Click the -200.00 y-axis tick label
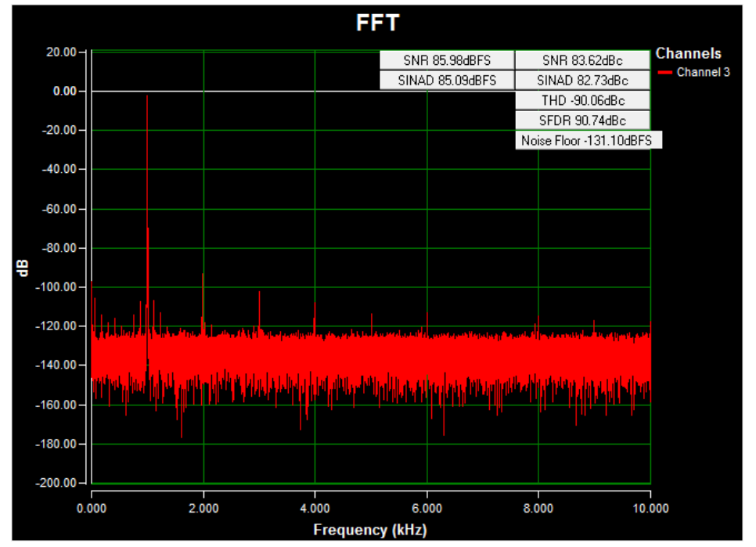The width and height of the screenshot is (756, 547). [x=56, y=482]
